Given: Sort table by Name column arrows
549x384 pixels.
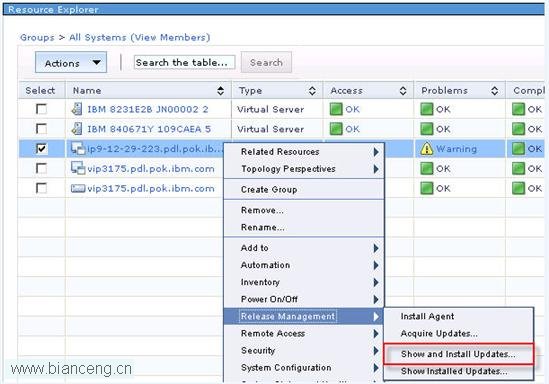Looking at the screenshot, I should [x=221, y=91].
